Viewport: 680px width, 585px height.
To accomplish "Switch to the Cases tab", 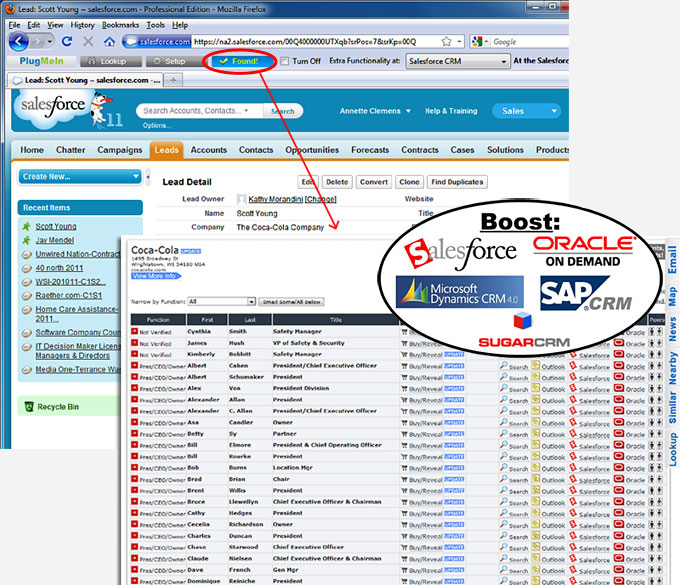I will [462, 150].
